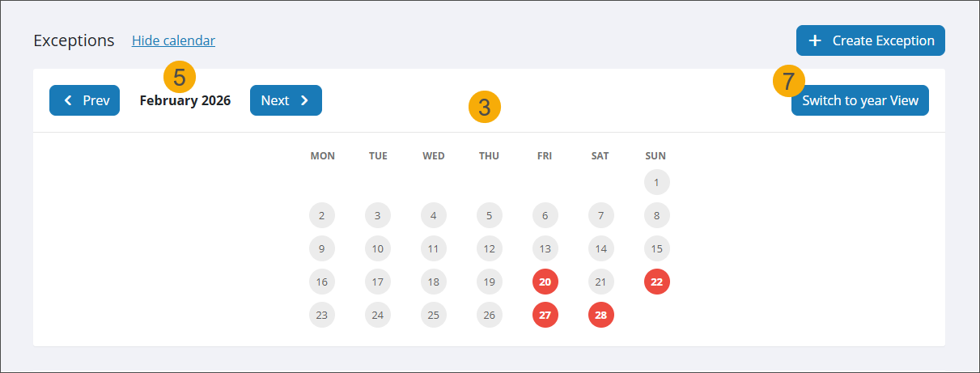Select day 9 in the Monday column
The image size is (980, 373).
(x=322, y=248)
